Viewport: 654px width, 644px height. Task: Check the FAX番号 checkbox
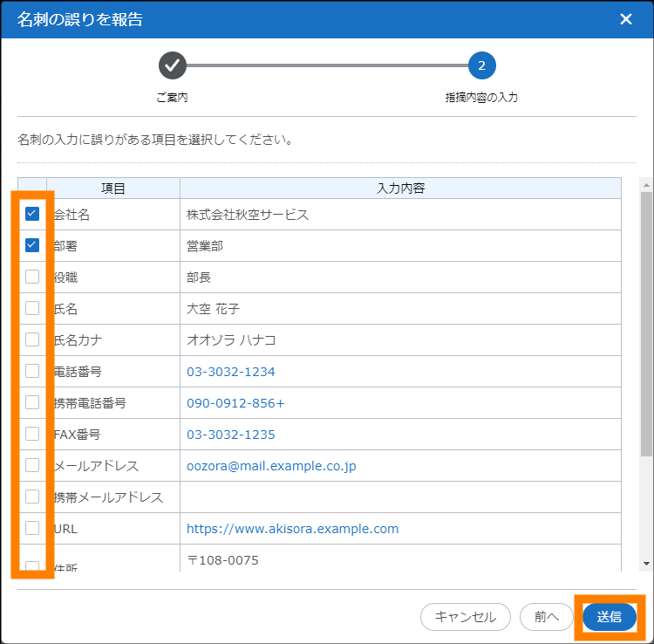coord(32,434)
